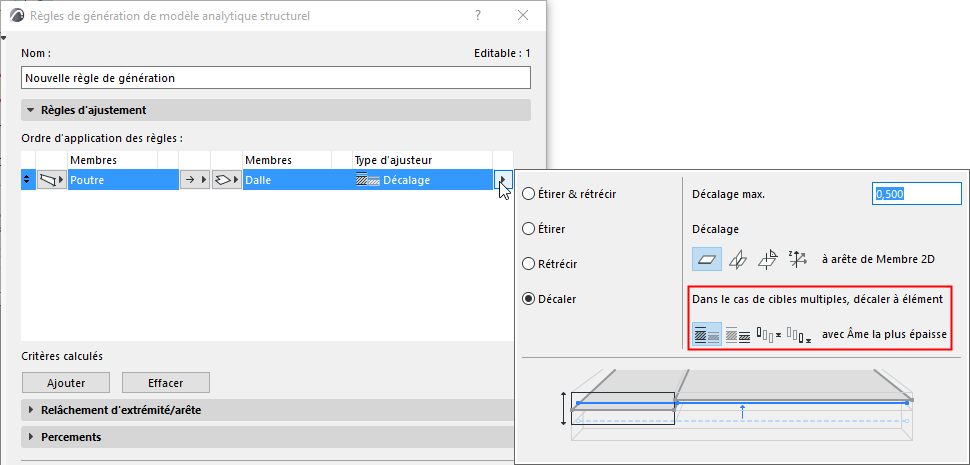Choose the third multi-target icon with bars
Screen dimensions: 970x465
tap(769, 335)
